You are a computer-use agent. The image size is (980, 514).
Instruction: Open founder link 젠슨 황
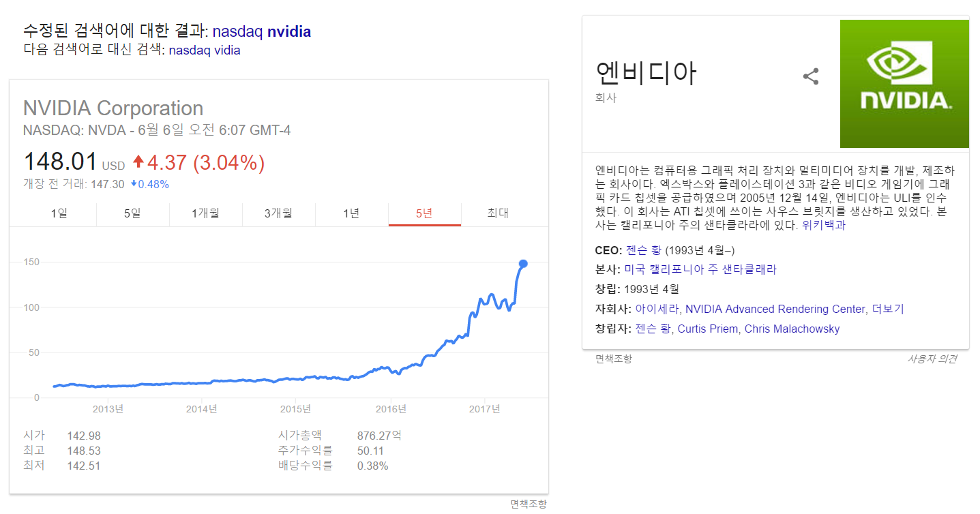coord(653,329)
